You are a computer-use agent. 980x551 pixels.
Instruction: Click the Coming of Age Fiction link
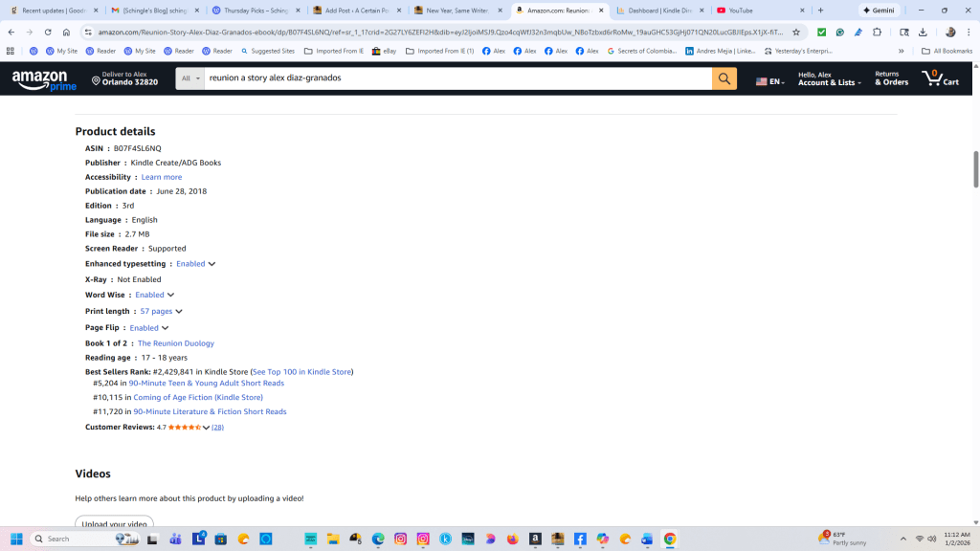pyautogui.click(x=197, y=397)
